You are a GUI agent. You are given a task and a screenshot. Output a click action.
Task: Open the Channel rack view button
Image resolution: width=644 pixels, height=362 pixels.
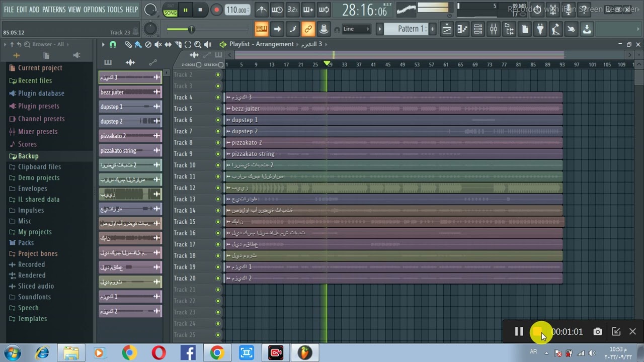tap(478, 29)
